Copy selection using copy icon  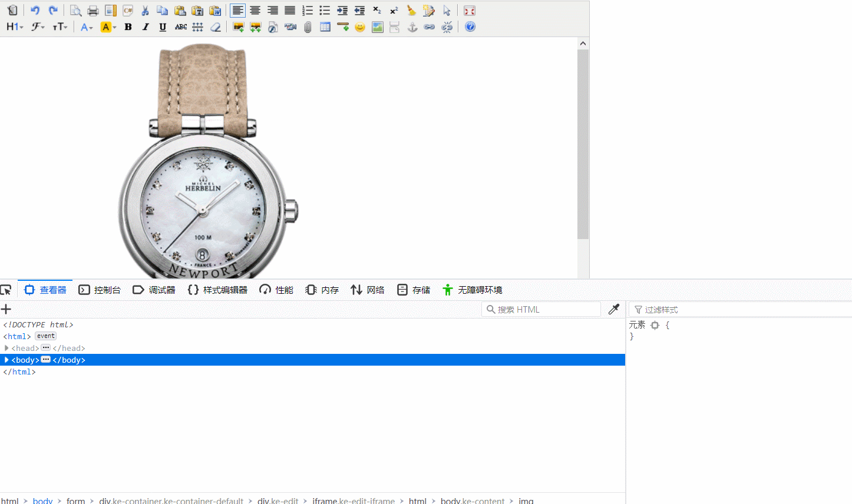(x=163, y=11)
